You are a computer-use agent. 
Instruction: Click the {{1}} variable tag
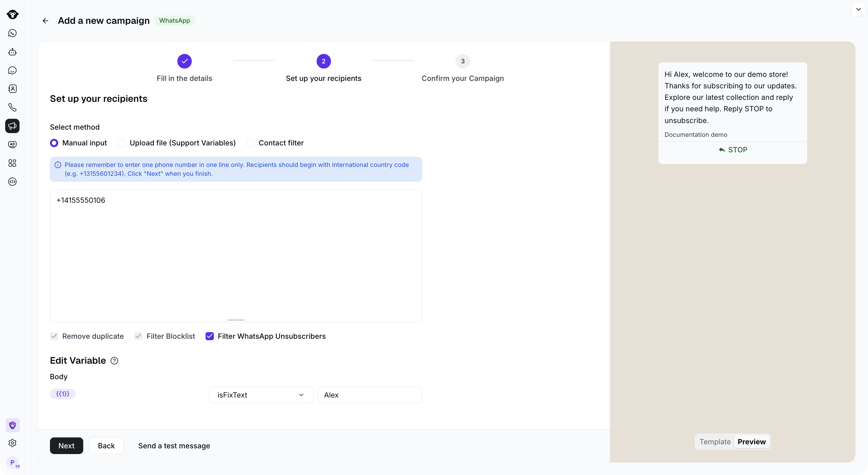pos(63,394)
